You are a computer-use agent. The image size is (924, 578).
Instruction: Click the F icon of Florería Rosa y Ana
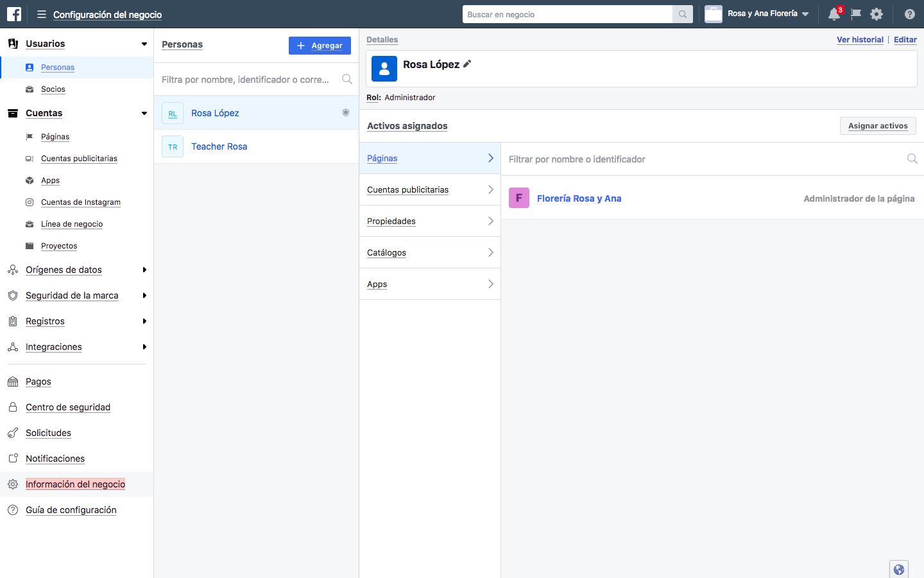click(x=519, y=198)
